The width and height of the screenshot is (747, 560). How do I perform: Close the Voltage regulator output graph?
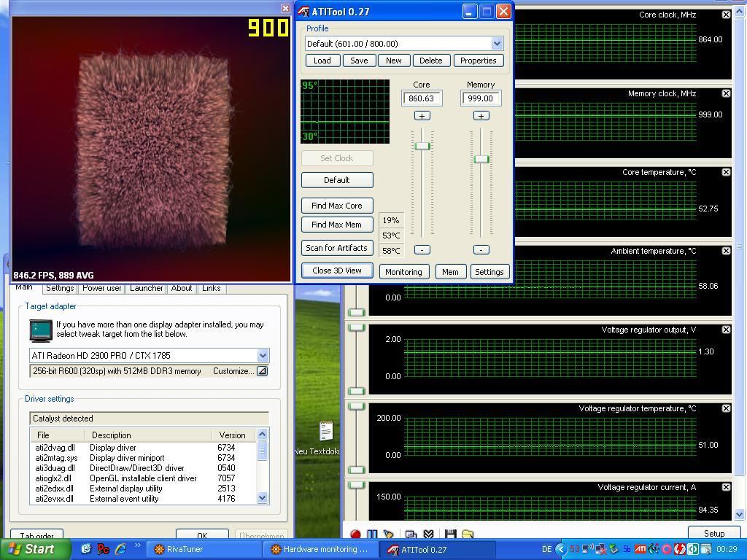tap(726, 330)
